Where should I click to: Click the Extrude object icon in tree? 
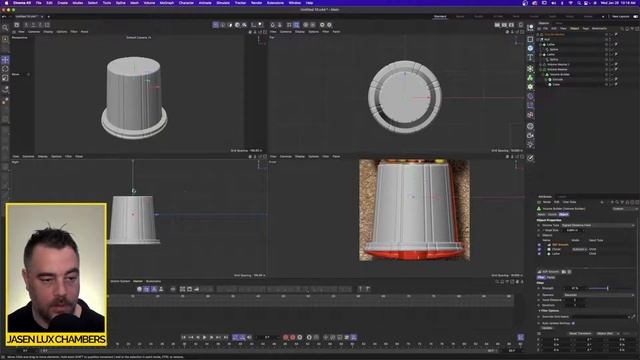(x=550, y=80)
